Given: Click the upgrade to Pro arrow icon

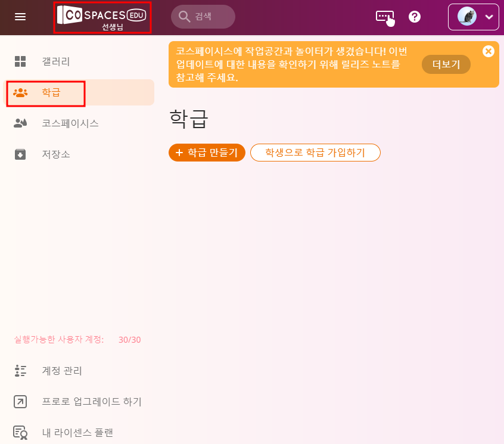Looking at the screenshot, I should [x=20, y=402].
